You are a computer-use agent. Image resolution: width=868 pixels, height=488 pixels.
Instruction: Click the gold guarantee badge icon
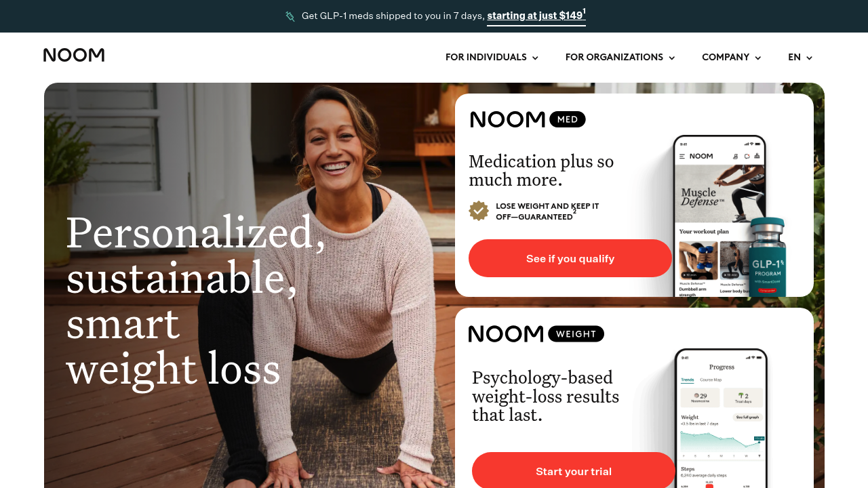[479, 211]
